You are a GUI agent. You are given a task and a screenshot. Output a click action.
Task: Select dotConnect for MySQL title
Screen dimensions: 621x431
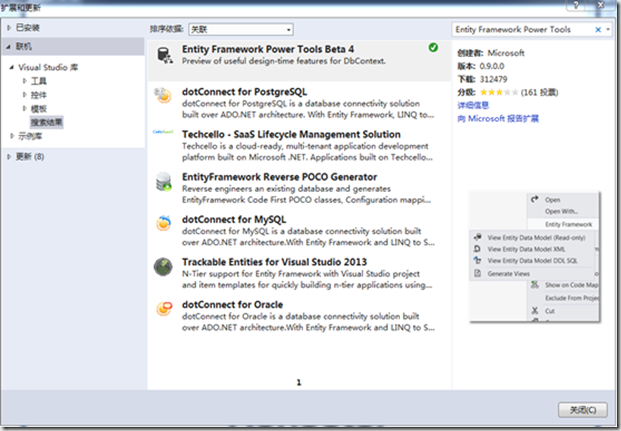(234, 219)
